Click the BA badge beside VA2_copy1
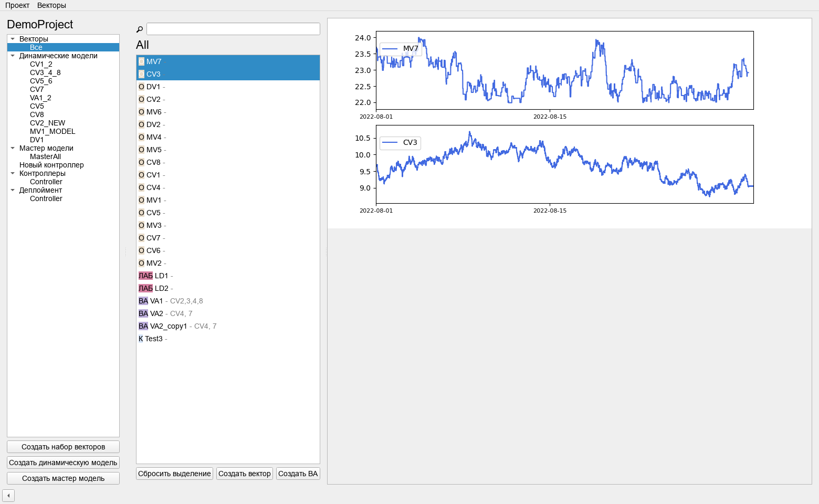Screen dimensions: 819x504 pyautogui.click(x=143, y=326)
